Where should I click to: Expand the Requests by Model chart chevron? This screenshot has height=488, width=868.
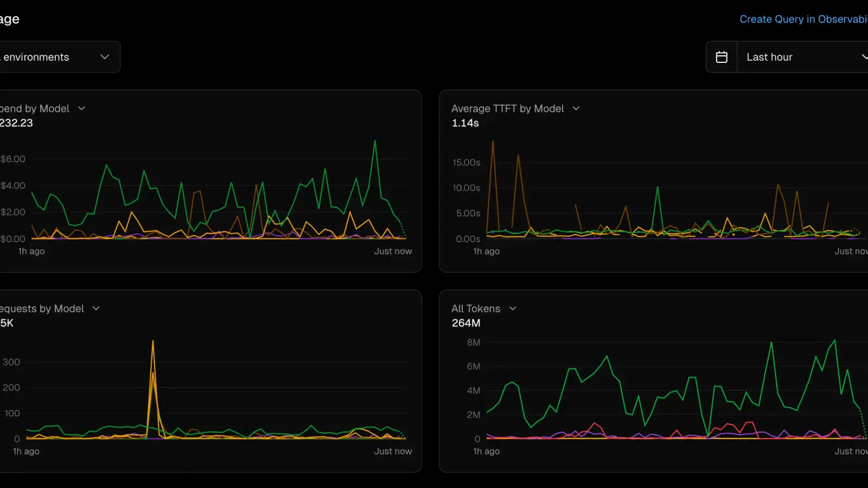(x=96, y=309)
